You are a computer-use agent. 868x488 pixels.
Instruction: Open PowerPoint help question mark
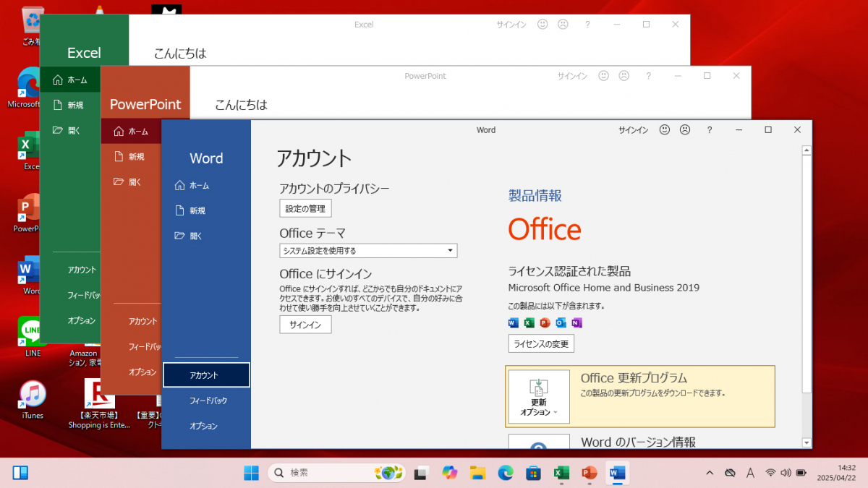tap(649, 76)
